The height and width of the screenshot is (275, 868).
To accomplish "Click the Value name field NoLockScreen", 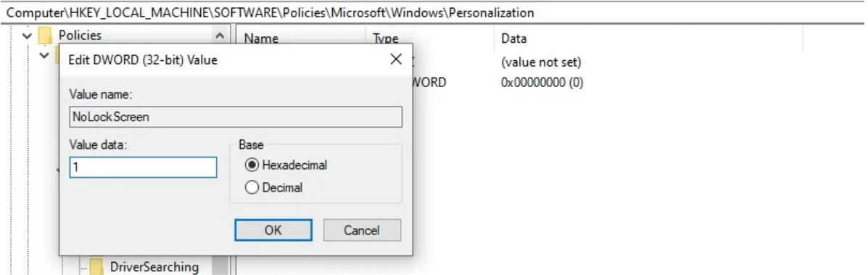I will pyautogui.click(x=235, y=117).
